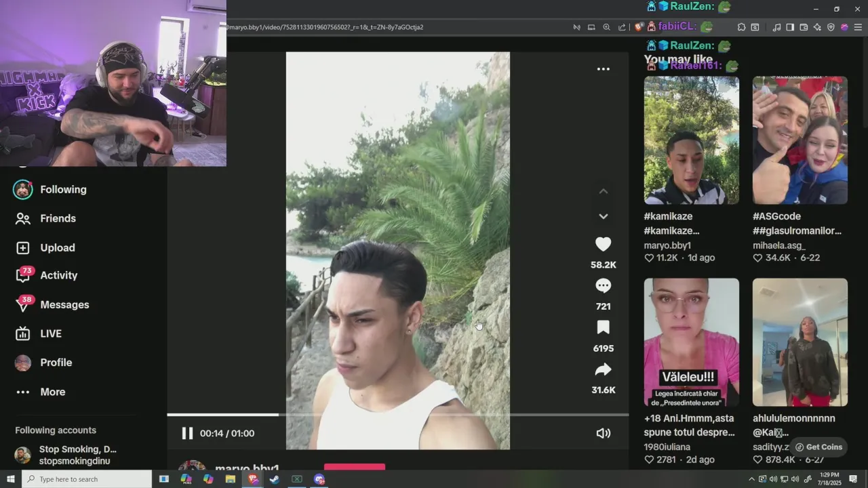The image size is (868, 488).
Task: Click the 31.6K shares count
Action: click(603, 390)
